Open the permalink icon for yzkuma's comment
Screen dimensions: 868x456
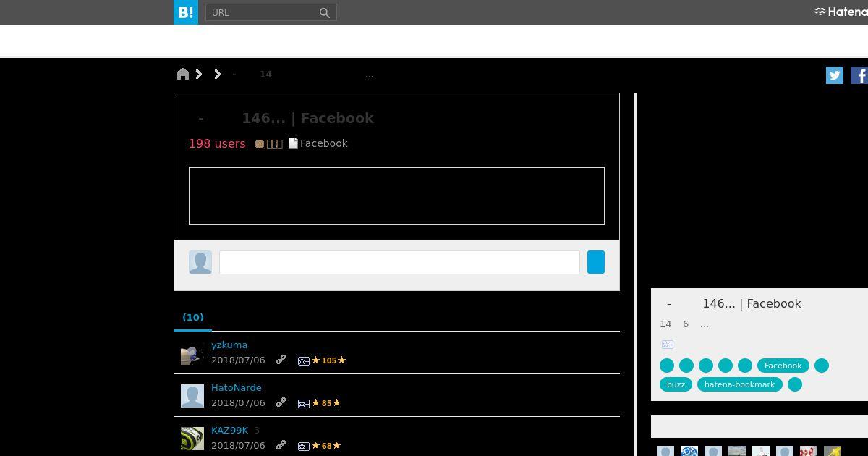(x=281, y=360)
